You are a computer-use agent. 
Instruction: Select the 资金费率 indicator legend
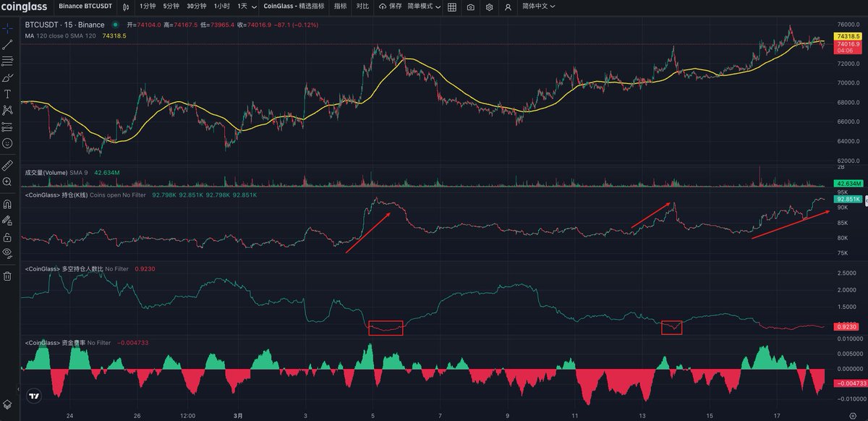(x=68, y=342)
